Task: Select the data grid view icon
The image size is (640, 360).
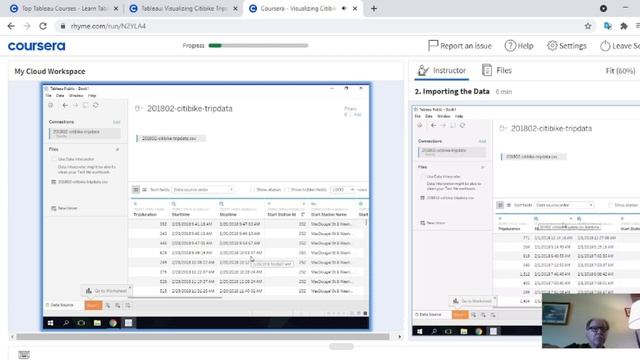Action: pos(136,189)
